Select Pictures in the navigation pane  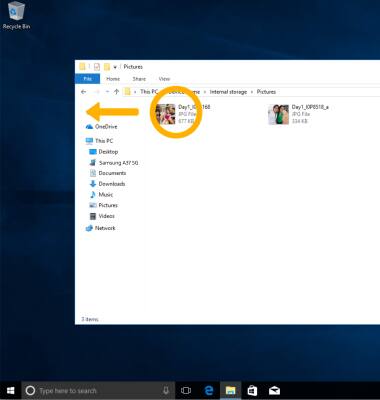[x=103, y=205]
